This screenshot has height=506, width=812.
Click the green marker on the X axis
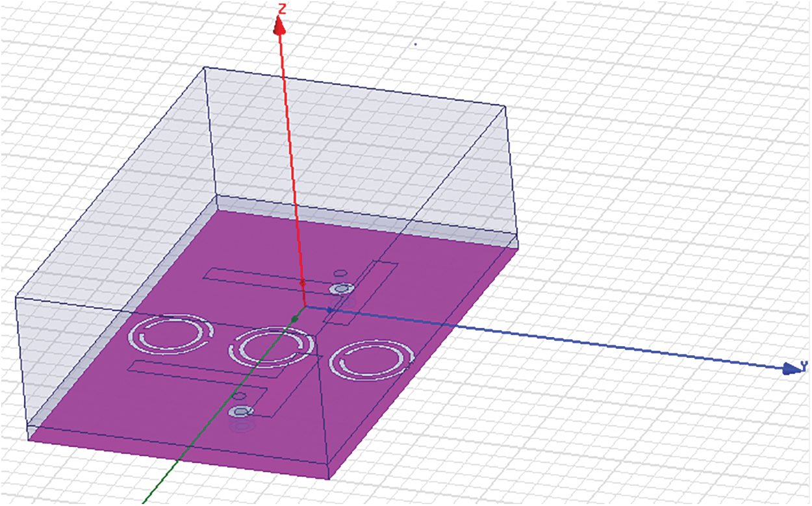click(x=295, y=318)
